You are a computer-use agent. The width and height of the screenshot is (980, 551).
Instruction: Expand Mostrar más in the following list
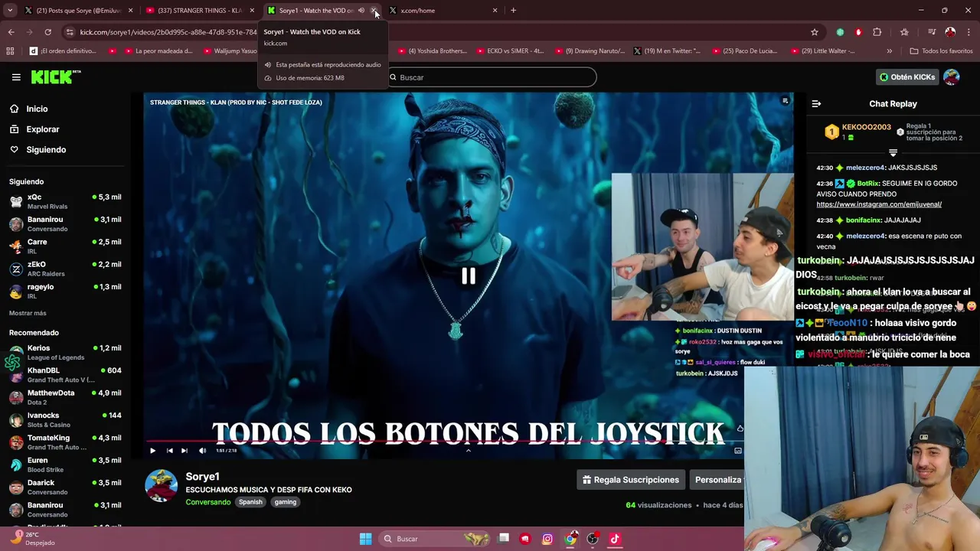point(28,313)
